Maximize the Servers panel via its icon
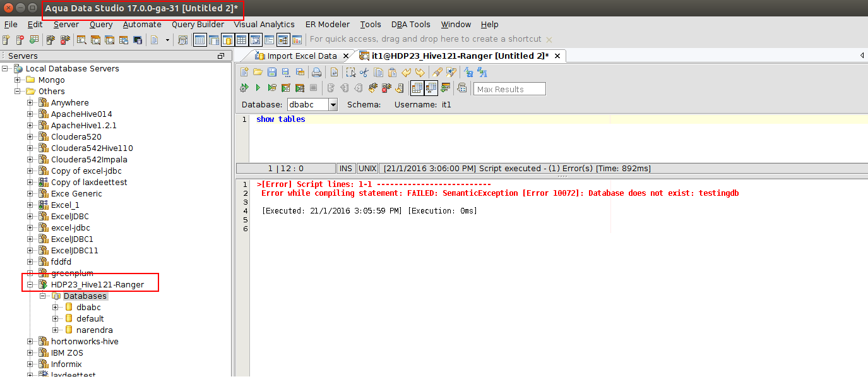The height and width of the screenshot is (379, 868). [221, 56]
